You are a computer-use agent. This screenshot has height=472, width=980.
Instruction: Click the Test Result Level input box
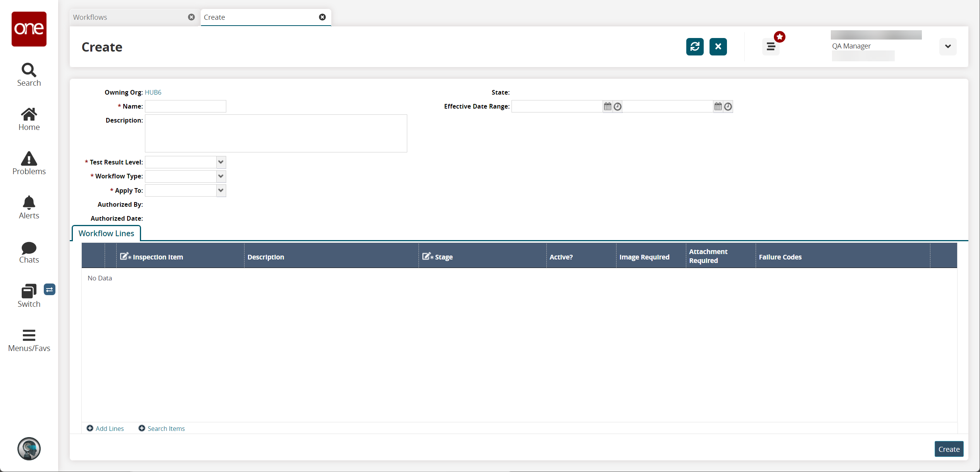181,162
